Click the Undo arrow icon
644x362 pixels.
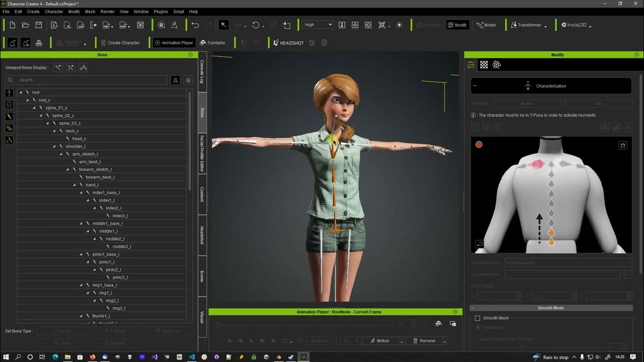pyautogui.click(x=195, y=25)
